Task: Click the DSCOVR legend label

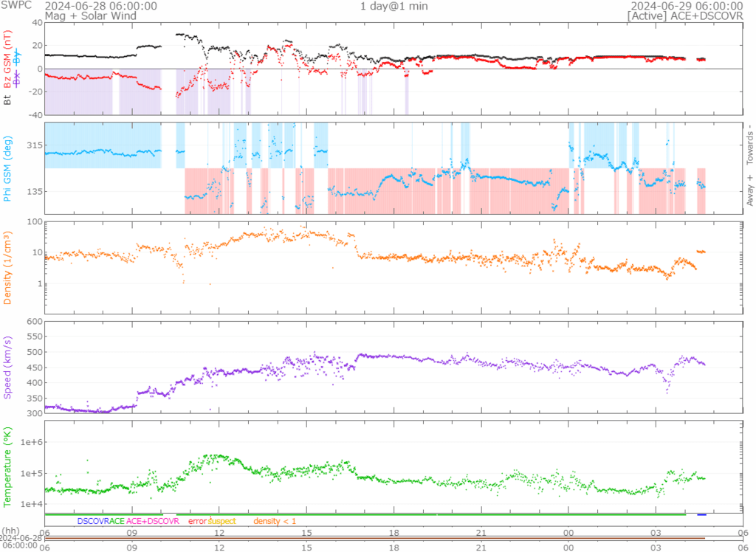Action: pyautogui.click(x=92, y=521)
